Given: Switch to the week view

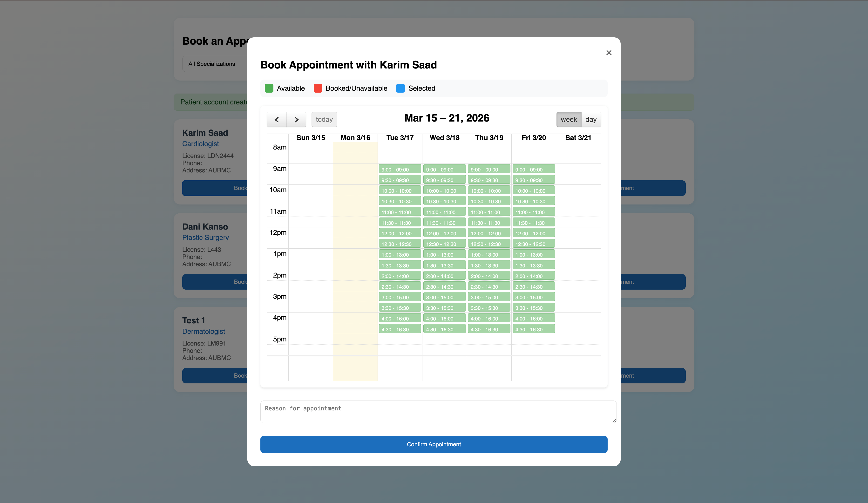Looking at the screenshot, I should click(568, 120).
